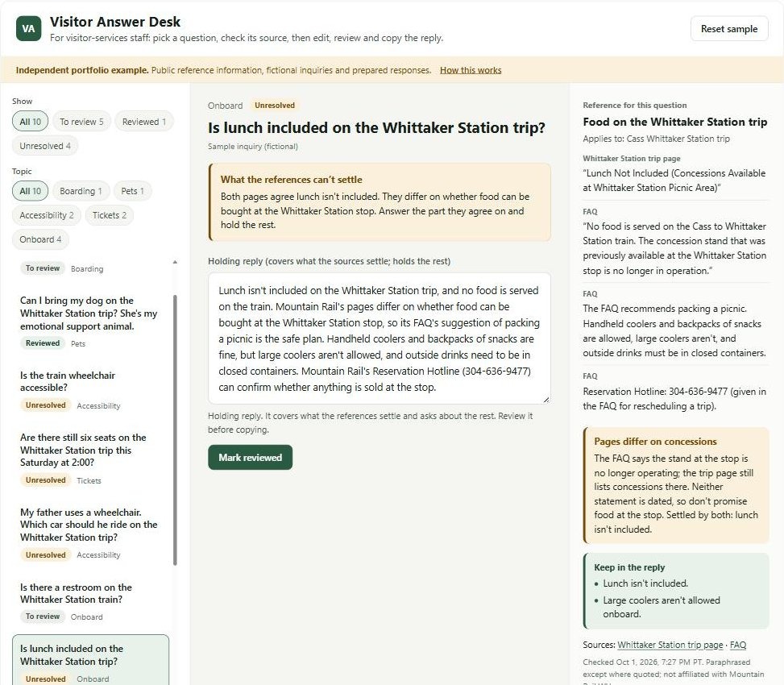The height and width of the screenshot is (685, 784).
Task: Click the Unresolved badge beside Onboard heading
Action: coord(275,106)
